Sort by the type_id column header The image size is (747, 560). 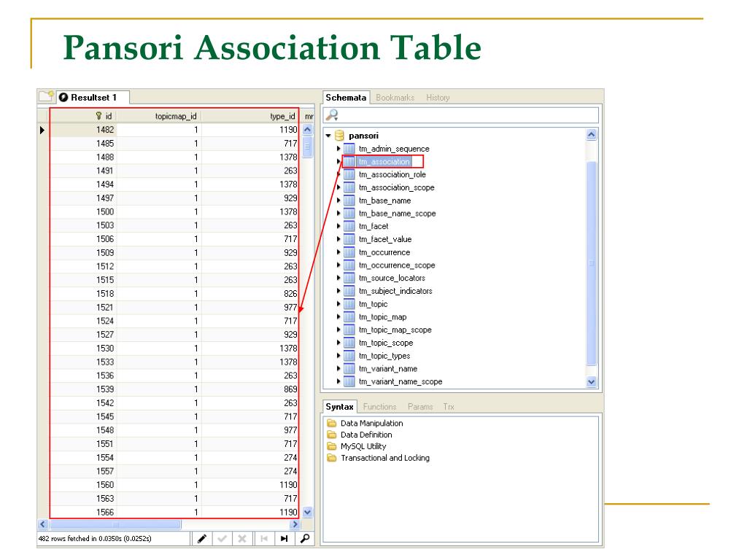[x=250, y=116]
